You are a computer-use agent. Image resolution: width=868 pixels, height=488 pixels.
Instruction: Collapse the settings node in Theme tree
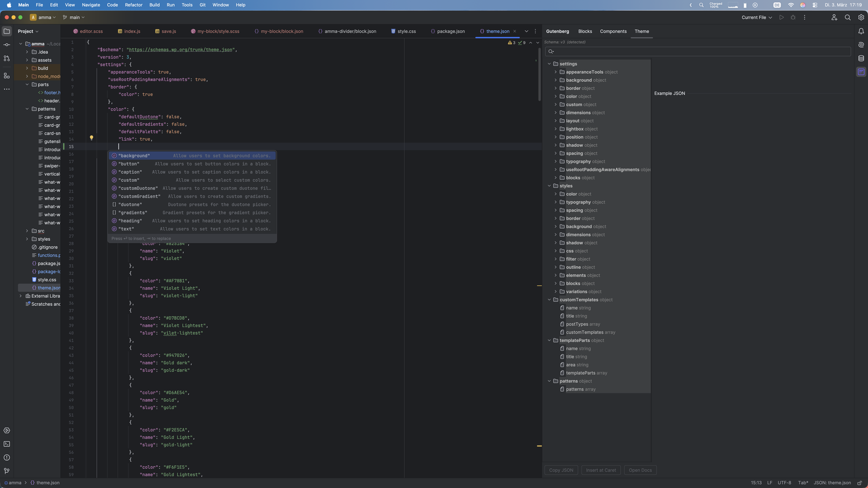[549, 64]
